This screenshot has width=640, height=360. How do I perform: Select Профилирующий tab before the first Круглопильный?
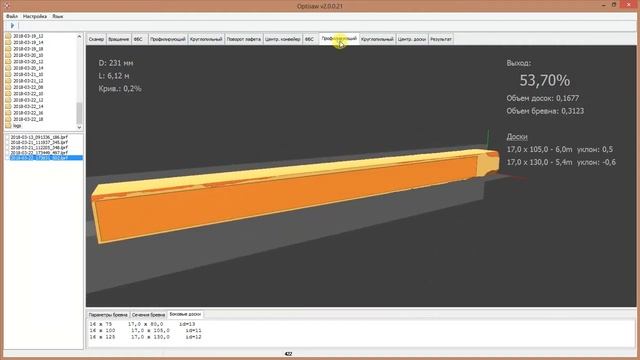(x=167, y=39)
